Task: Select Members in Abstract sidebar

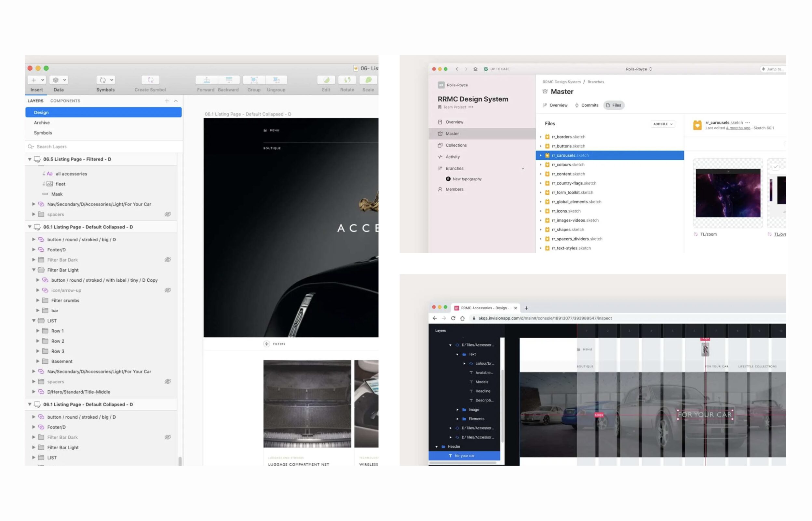Action: (x=482, y=189)
